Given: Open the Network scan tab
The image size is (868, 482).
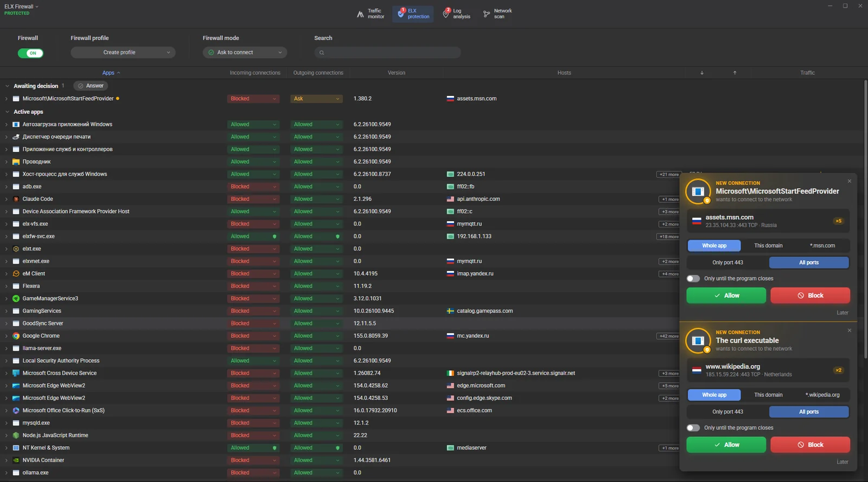Looking at the screenshot, I should pos(497,14).
